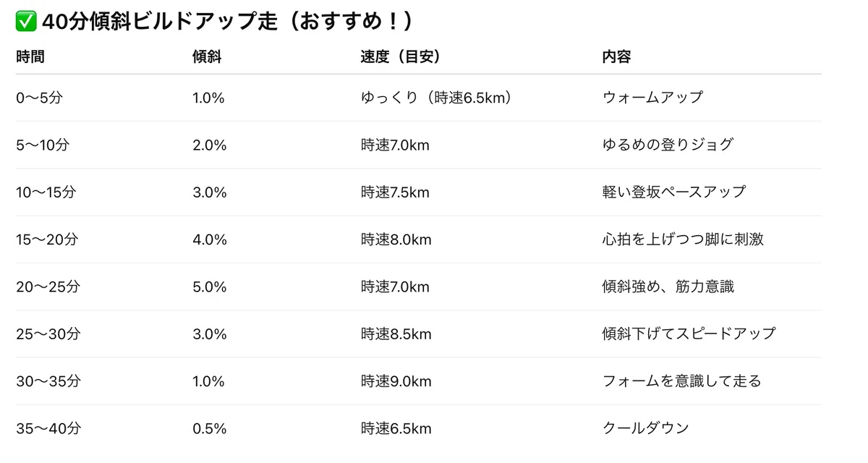
Task: Click the ゆるめの登りジョグ cell
Action: coord(668,145)
